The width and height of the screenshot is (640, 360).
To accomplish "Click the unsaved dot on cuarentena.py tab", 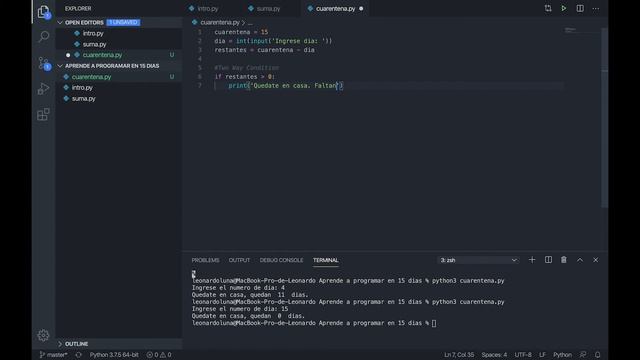I will pyautogui.click(x=361, y=9).
